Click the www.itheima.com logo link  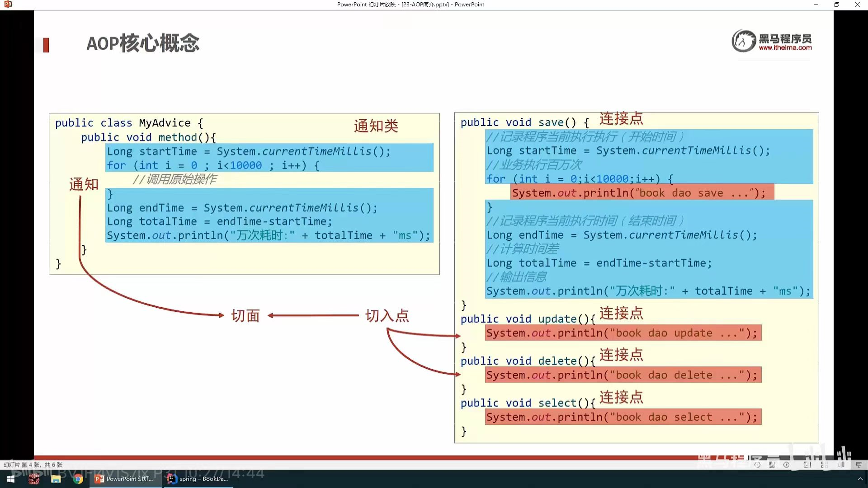[785, 47]
